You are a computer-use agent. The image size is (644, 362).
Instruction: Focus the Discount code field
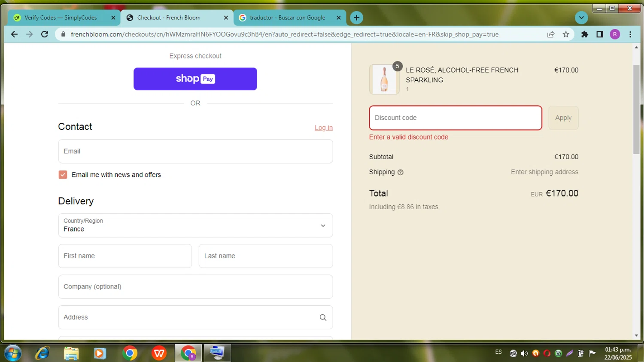[456, 118]
